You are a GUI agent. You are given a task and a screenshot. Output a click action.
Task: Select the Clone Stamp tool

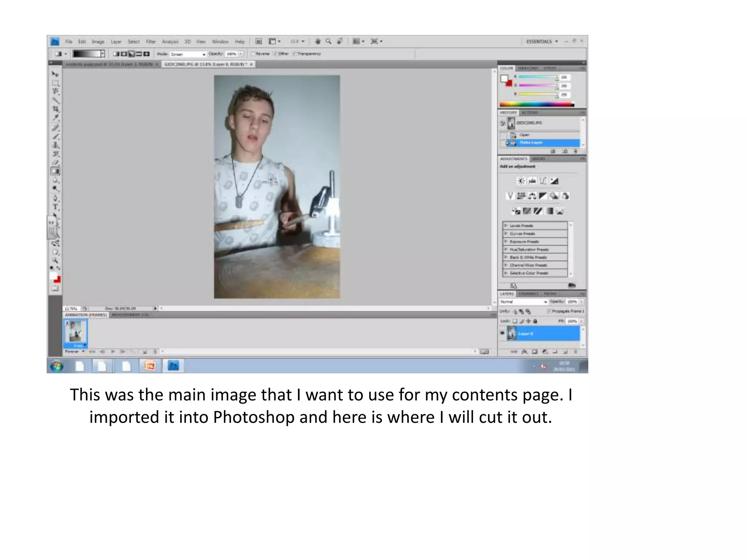(55, 145)
